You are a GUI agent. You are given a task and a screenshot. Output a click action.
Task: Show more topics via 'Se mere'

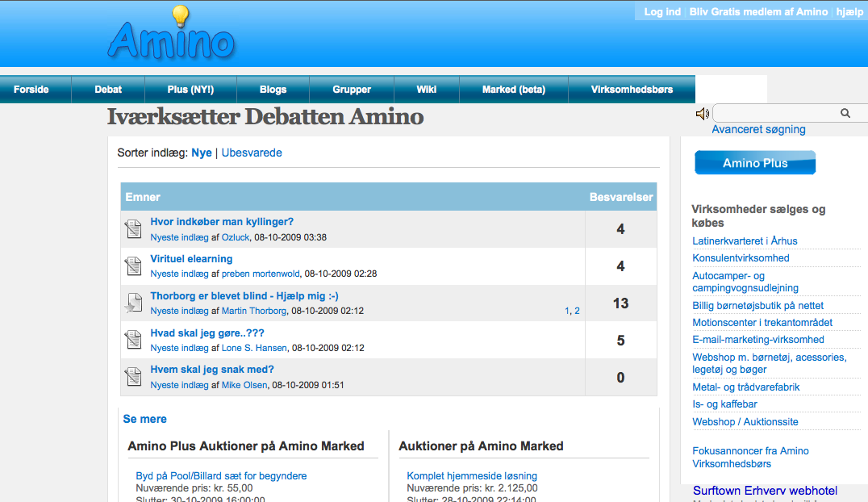145,419
